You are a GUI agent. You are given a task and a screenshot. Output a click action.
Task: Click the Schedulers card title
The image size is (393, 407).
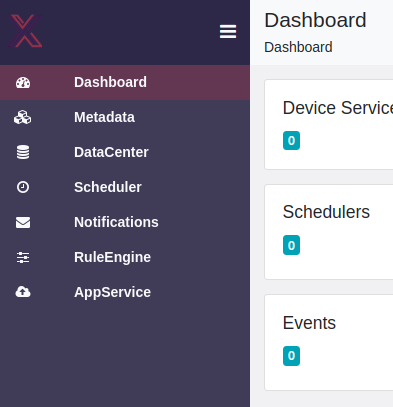(x=326, y=212)
